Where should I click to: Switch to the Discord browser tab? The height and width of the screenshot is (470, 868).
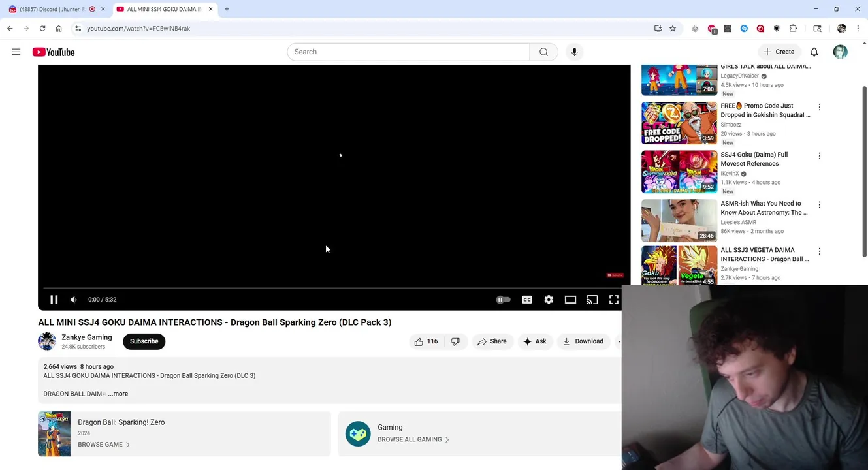point(54,9)
